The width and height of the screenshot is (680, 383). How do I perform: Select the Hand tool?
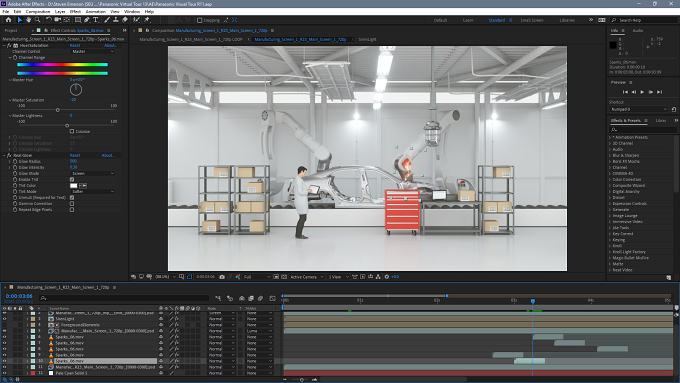(29, 20)
